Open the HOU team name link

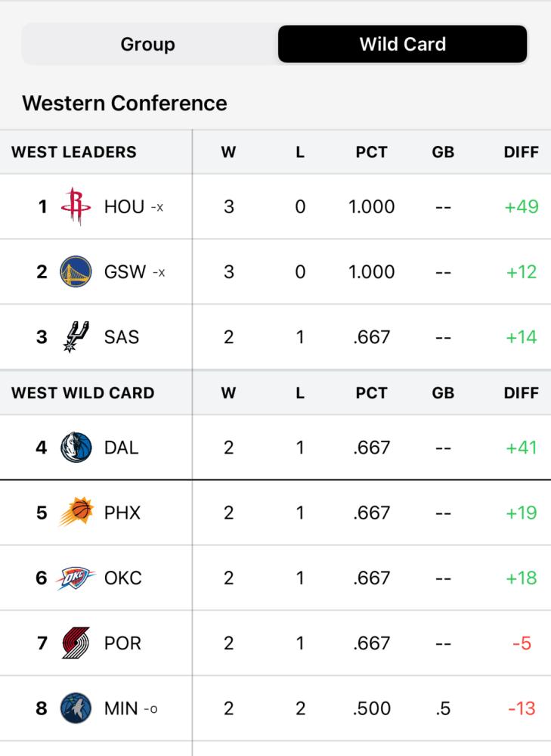point(125,206)
